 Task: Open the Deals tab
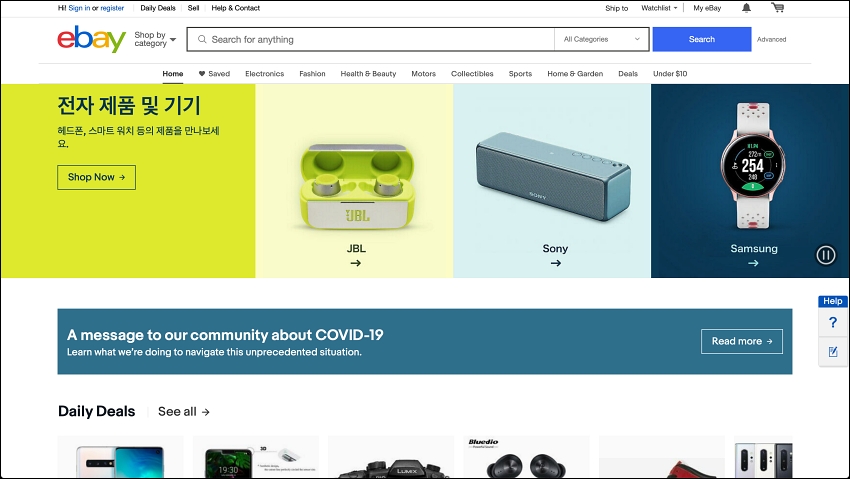[628, 74]
